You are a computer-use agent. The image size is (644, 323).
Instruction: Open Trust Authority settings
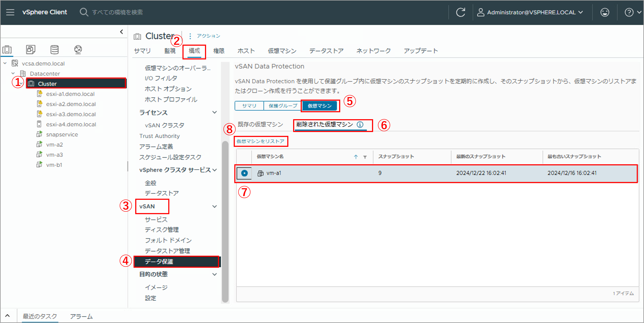point(159,136)
